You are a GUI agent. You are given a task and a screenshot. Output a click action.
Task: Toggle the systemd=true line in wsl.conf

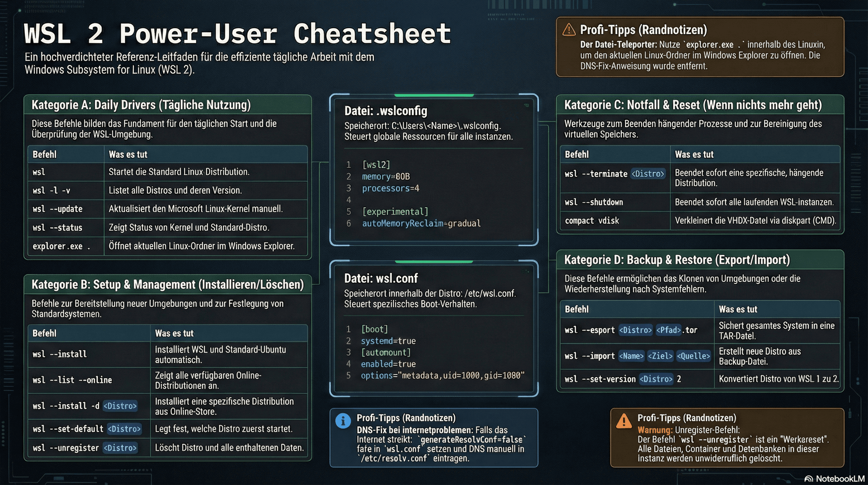[x=388, y=341]
